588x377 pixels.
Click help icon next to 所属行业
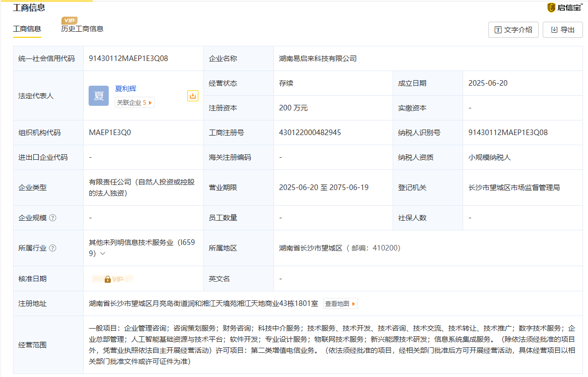click(x=53, y=248)
